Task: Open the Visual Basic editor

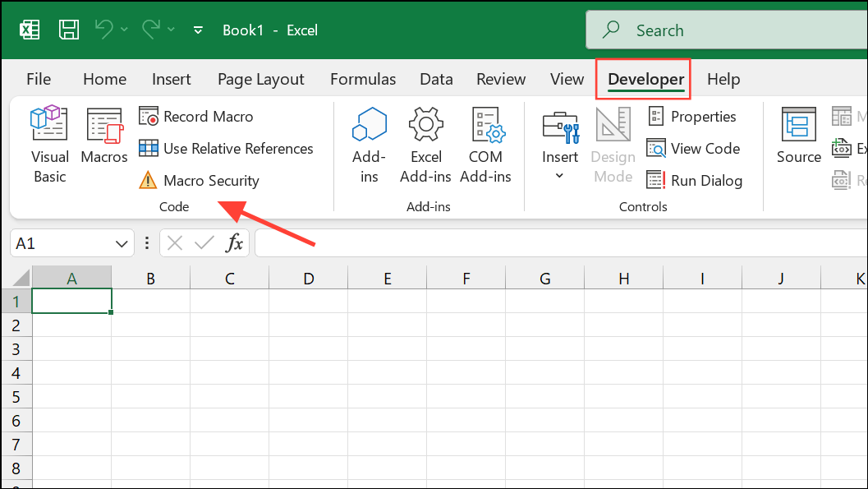Action: [x=49, y=144]
